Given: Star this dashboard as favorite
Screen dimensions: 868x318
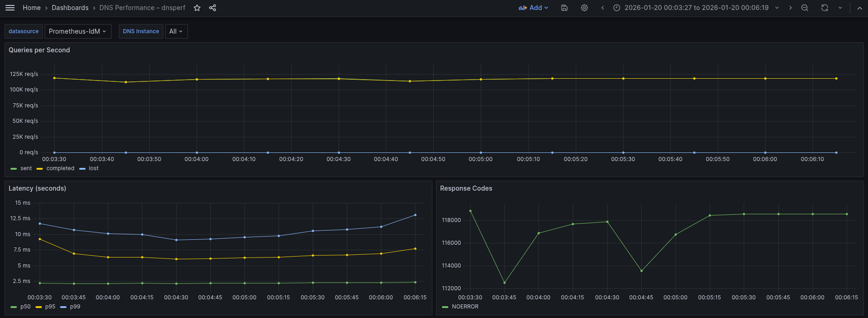Looking at the screenshot, I should (197, 8).
